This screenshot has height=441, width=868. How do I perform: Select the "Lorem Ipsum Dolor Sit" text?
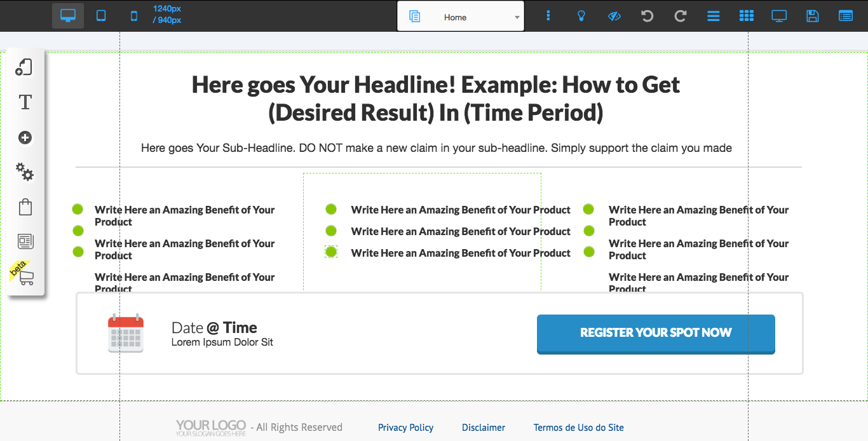222,342
